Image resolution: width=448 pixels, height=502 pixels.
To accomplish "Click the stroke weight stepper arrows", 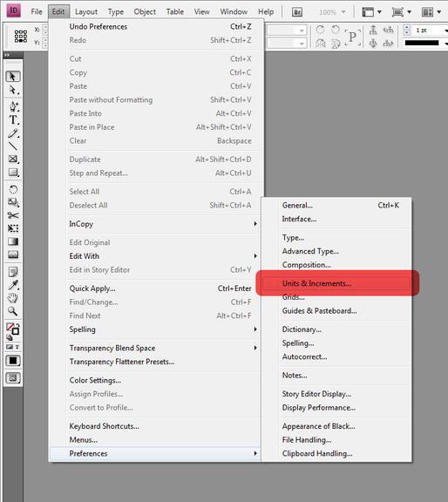I will [407, 31].
